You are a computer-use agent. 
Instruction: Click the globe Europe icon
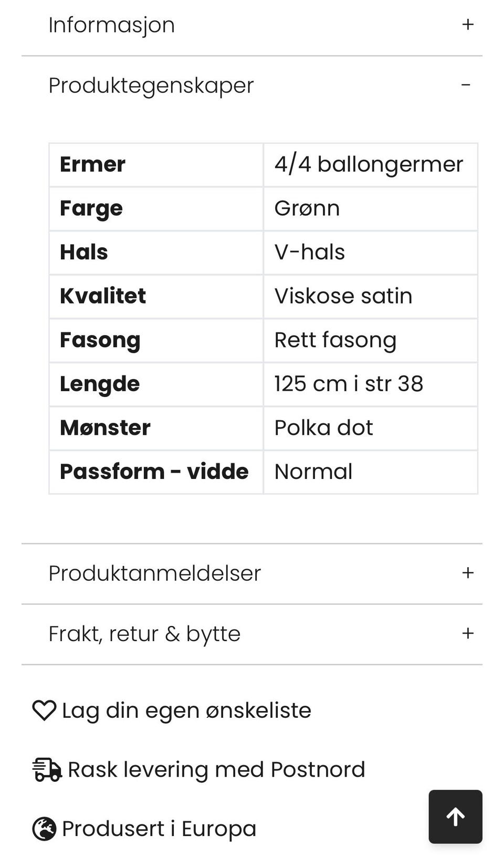44,829
